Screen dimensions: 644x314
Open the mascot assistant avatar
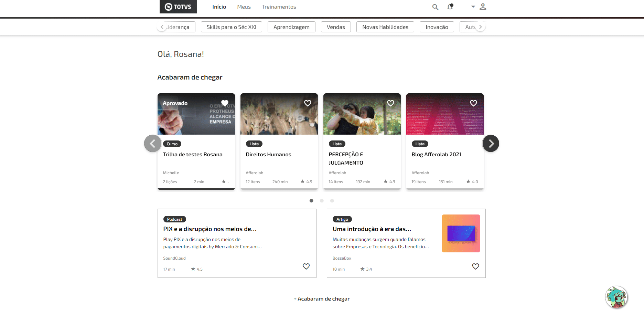click(x=616, y=297)
